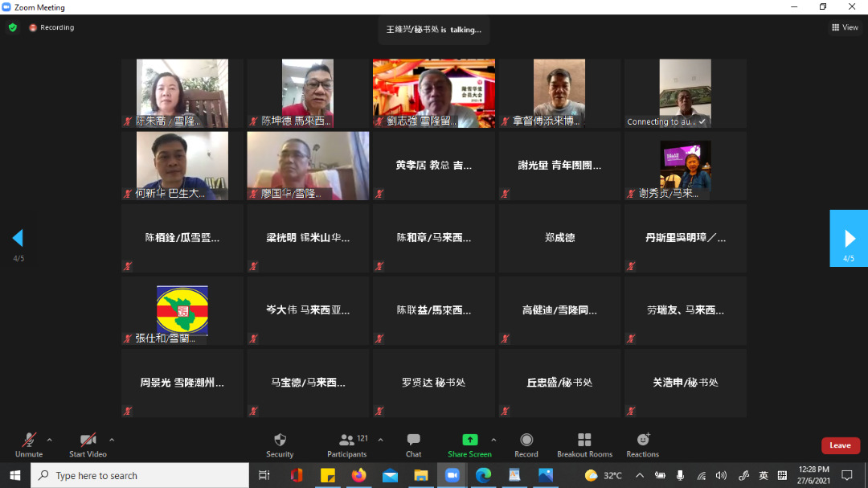The width and height of the screenshot is (868, 488).
Task: Open the Participants panel
Action: click(x=347, y=441)
